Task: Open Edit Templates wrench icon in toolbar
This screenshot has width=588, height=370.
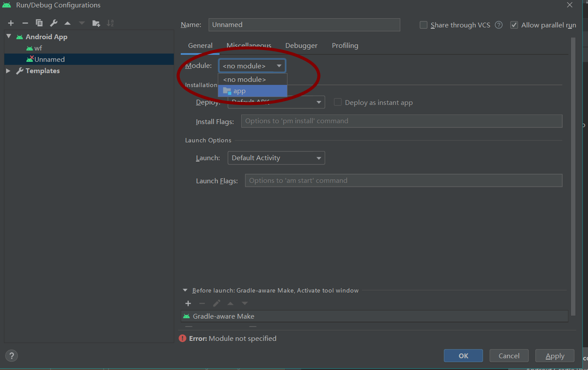Action: [x=54, y=23]
